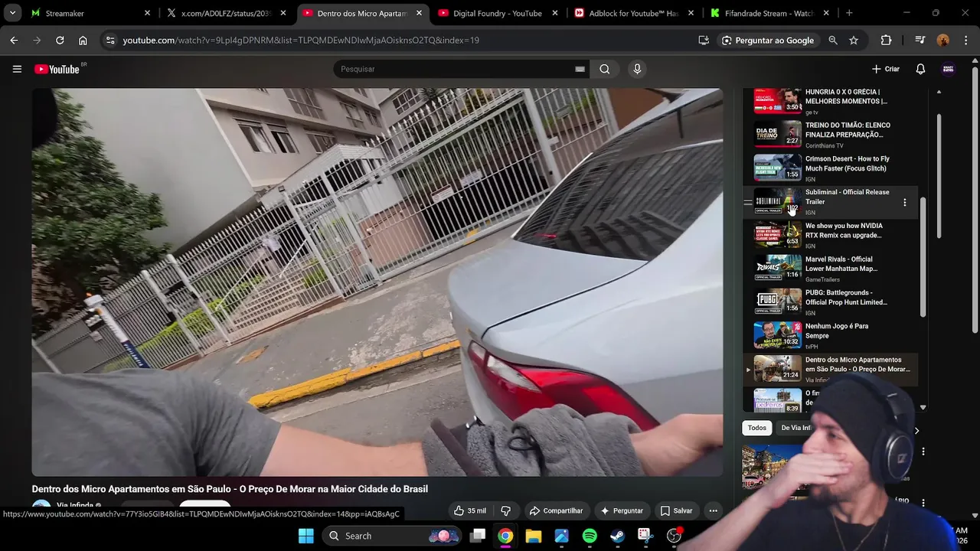Open the Windows Start button

point(305,536)
